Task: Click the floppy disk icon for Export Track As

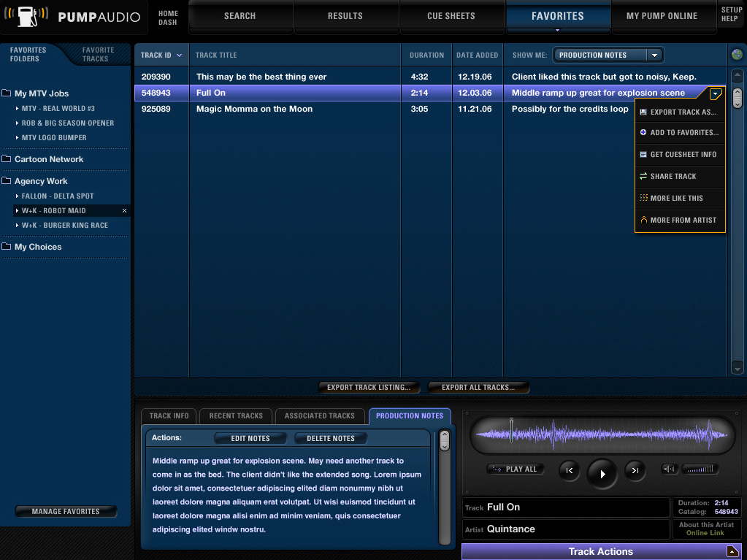Action: 643,112
